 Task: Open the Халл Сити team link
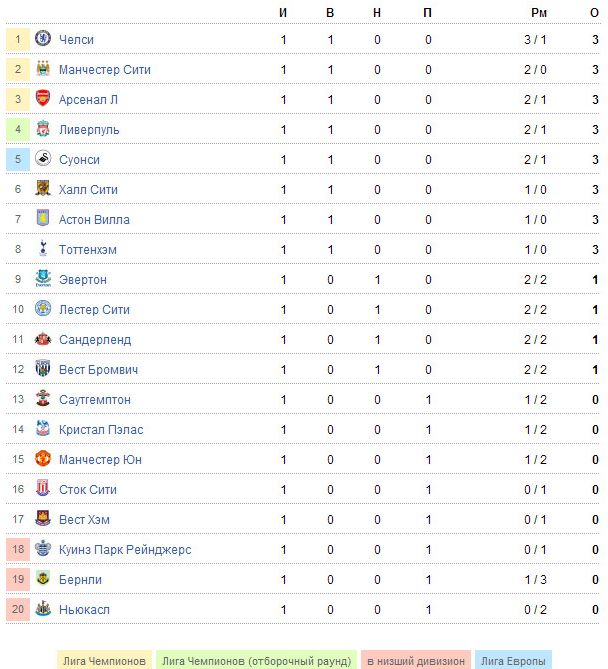88,189
